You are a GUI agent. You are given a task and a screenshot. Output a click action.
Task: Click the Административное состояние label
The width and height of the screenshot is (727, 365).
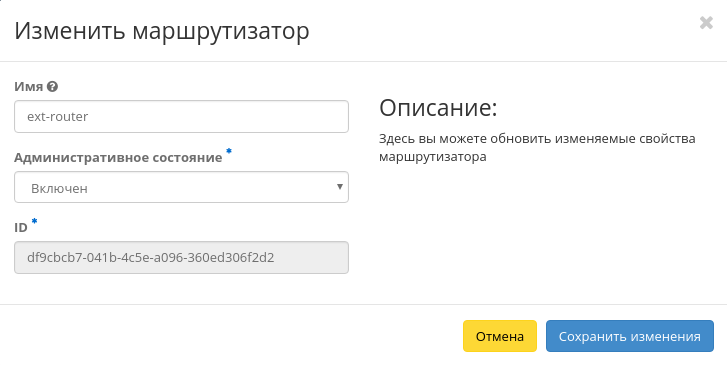[118, 158]
